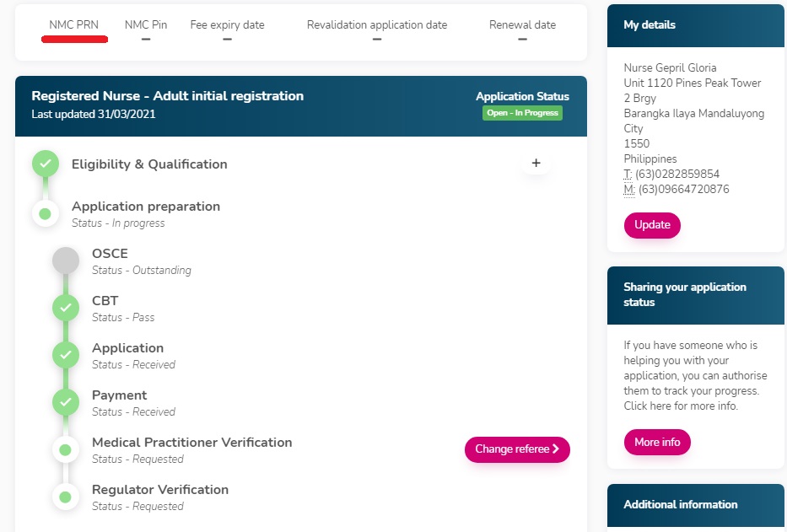
Task: Click the Update button under My details
Action: click(x=652, y=225)
